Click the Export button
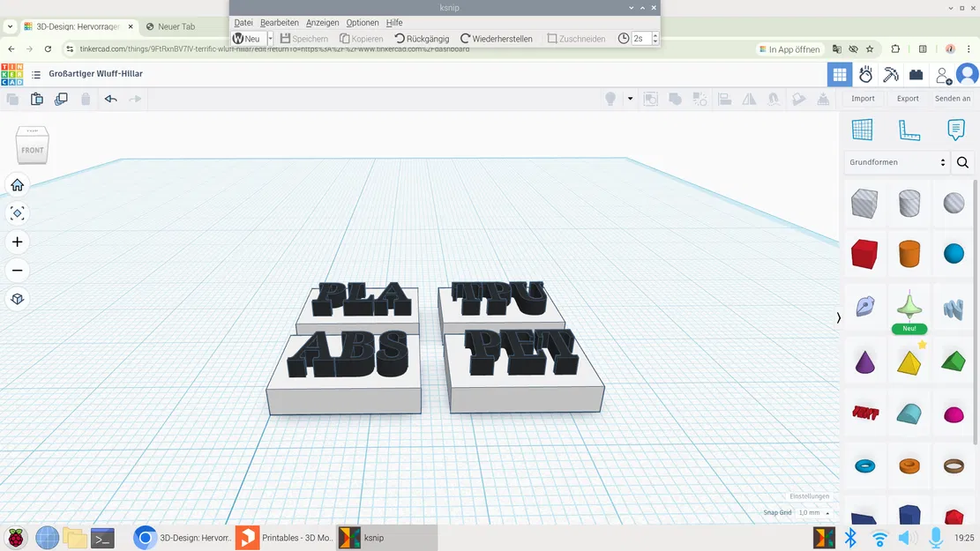 click(908, 98)
